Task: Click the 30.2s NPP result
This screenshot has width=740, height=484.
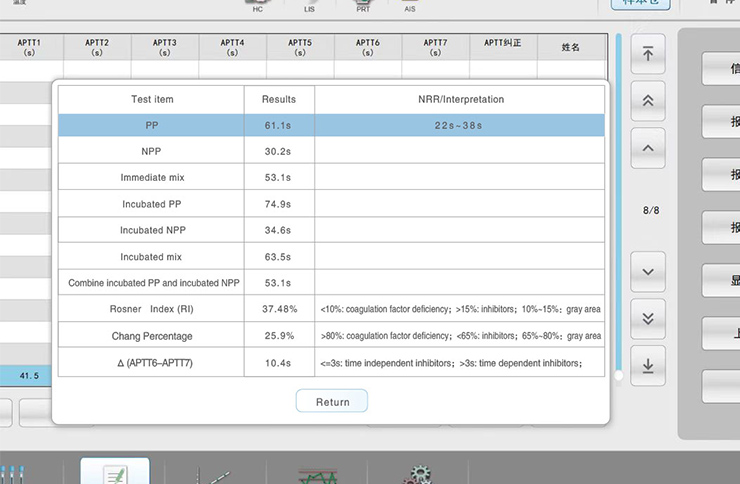Action: coord(278,151)
